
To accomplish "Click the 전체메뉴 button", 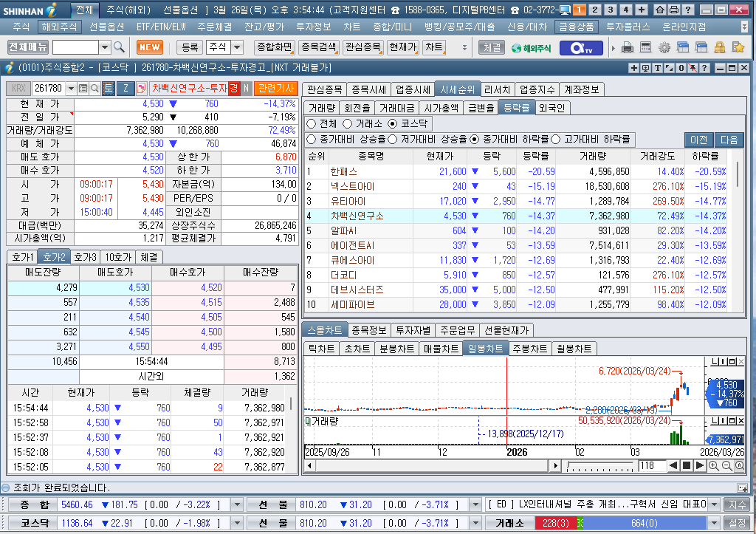I will coord(28,47).
